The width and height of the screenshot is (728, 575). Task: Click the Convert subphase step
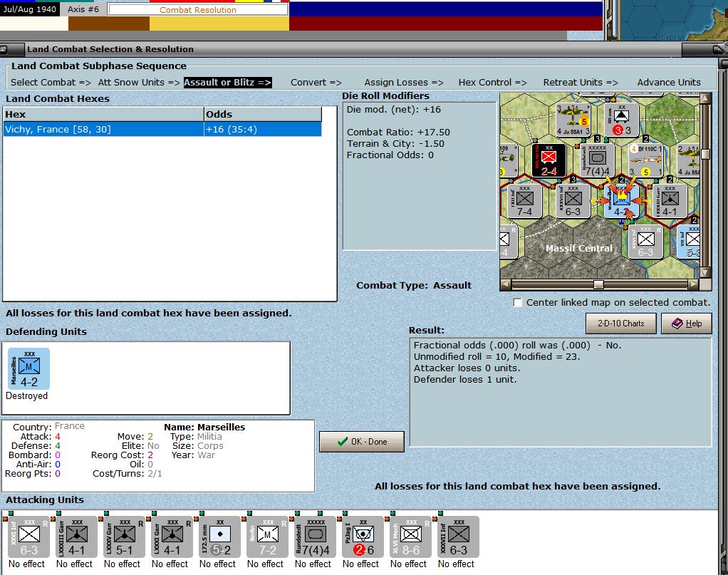tap(316, 82)
